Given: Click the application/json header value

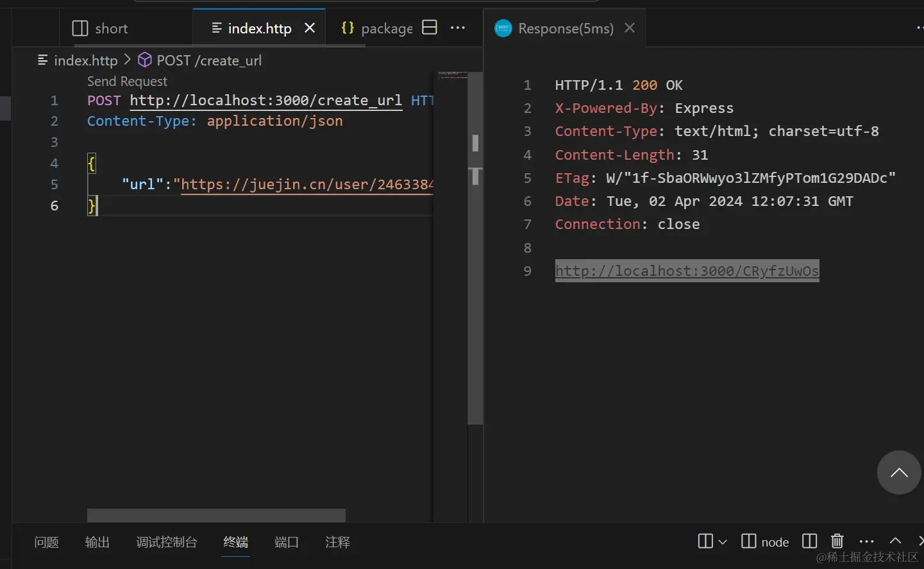Looking at the screenshot, I should [274, 121].
